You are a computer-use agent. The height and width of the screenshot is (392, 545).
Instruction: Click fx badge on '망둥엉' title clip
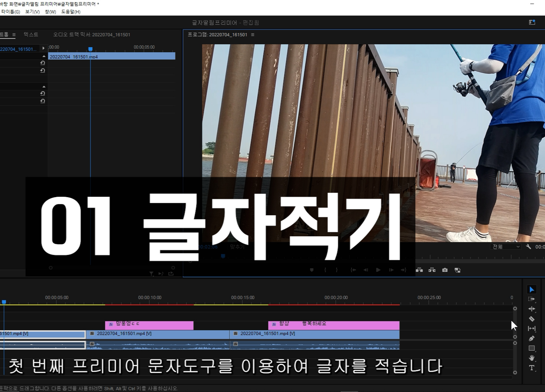[111, 324]
